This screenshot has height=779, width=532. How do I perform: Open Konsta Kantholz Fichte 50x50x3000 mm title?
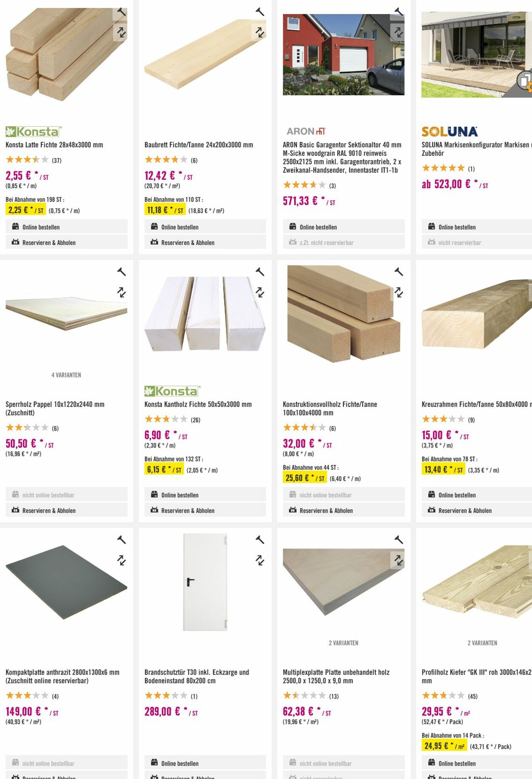click(x=198, y=404)
